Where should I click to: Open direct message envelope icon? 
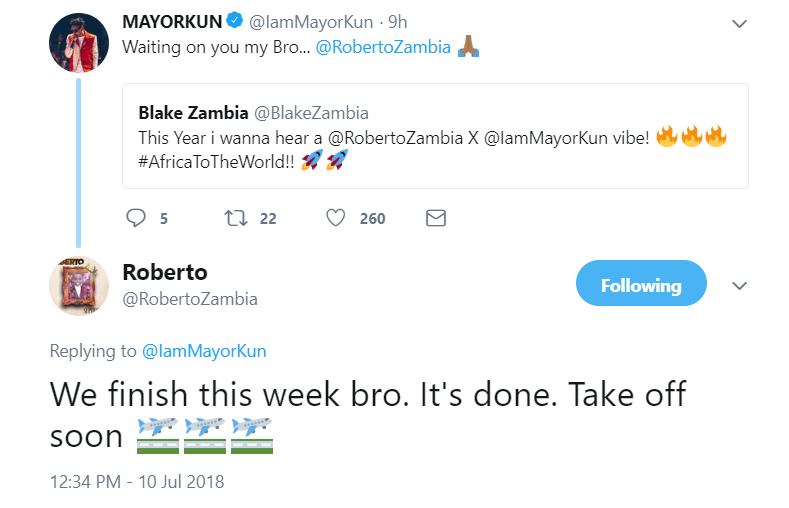(435, 218)
